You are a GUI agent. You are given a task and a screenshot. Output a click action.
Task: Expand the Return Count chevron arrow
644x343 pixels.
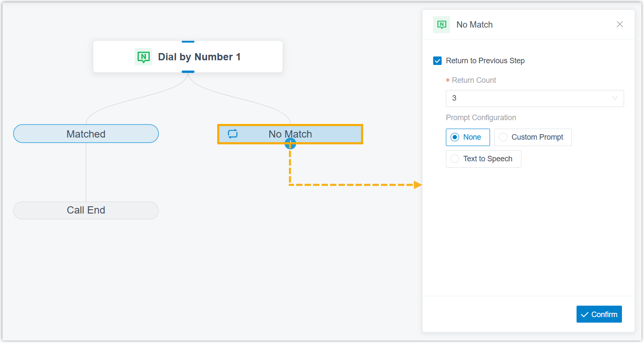pos(615,98)
